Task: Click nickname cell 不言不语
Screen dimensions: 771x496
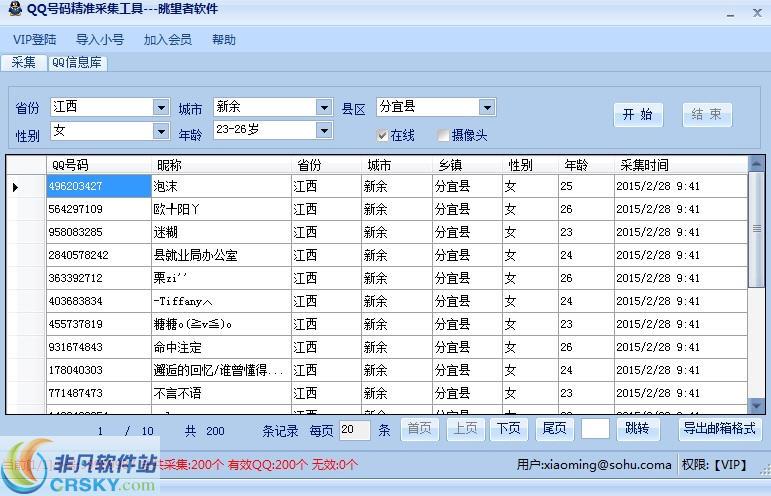Action: click(221, 393)
